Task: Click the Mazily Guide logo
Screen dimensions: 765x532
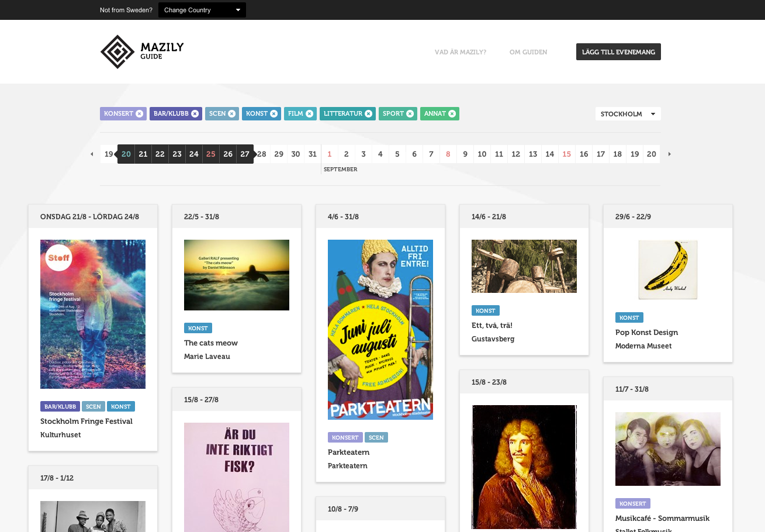Action: pos(142,51)
